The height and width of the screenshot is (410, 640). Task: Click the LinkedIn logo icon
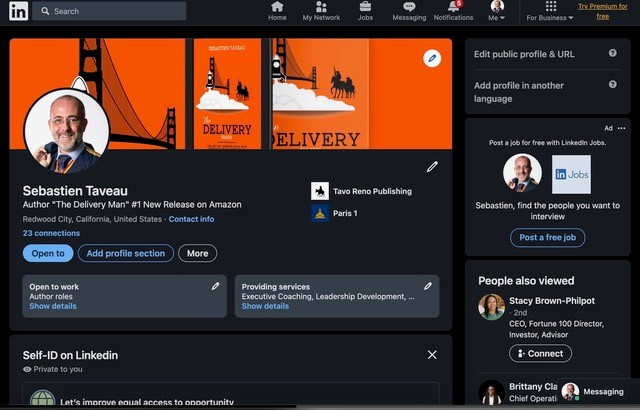(18, 11)
